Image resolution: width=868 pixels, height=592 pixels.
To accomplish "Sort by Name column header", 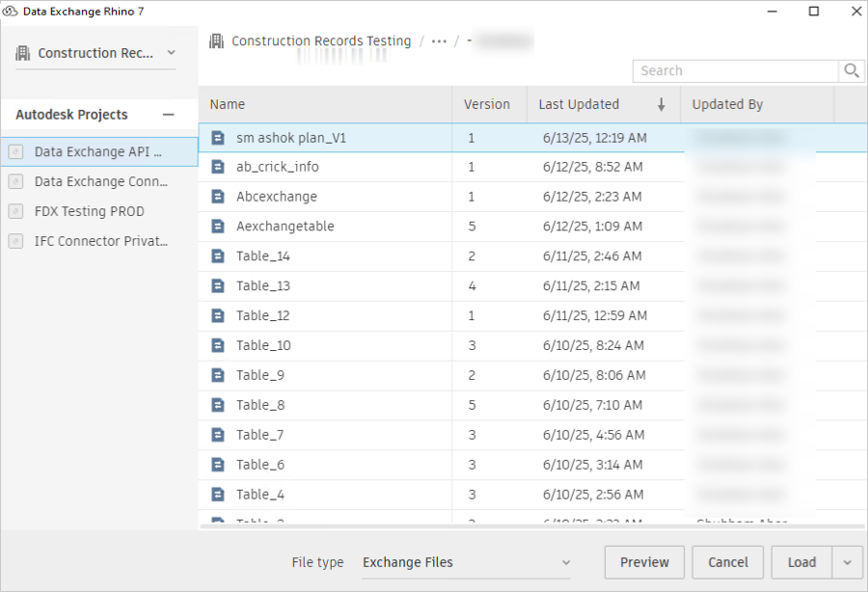I will click(x=326, y=104).
